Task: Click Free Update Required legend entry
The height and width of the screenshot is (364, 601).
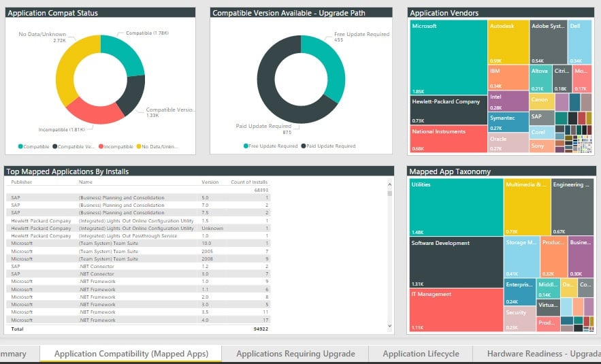Action: point(271,146)
